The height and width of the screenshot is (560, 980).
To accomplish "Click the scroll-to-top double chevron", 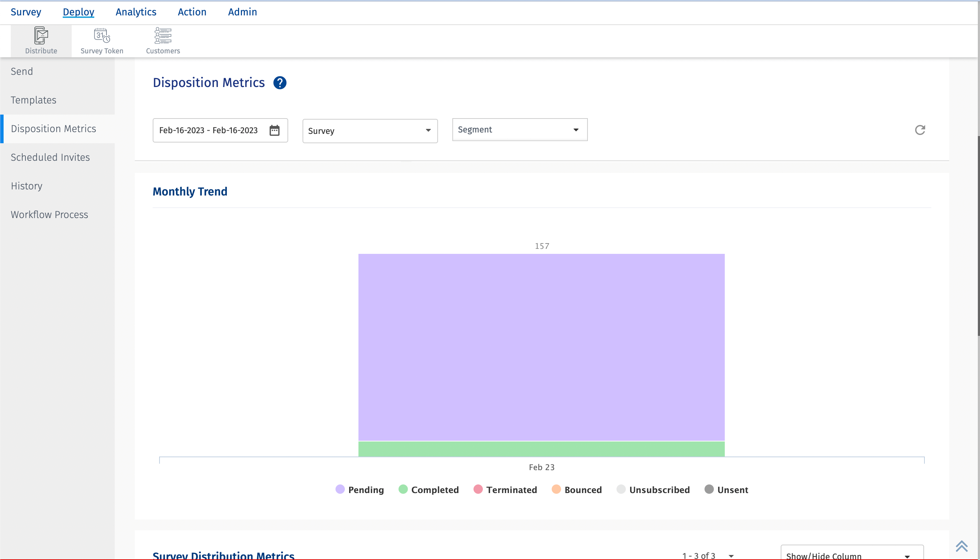I will click(x=961, y=546).
